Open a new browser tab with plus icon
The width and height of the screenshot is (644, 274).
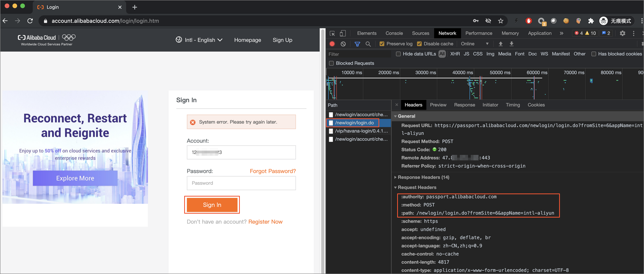click(x=135, y=7)
